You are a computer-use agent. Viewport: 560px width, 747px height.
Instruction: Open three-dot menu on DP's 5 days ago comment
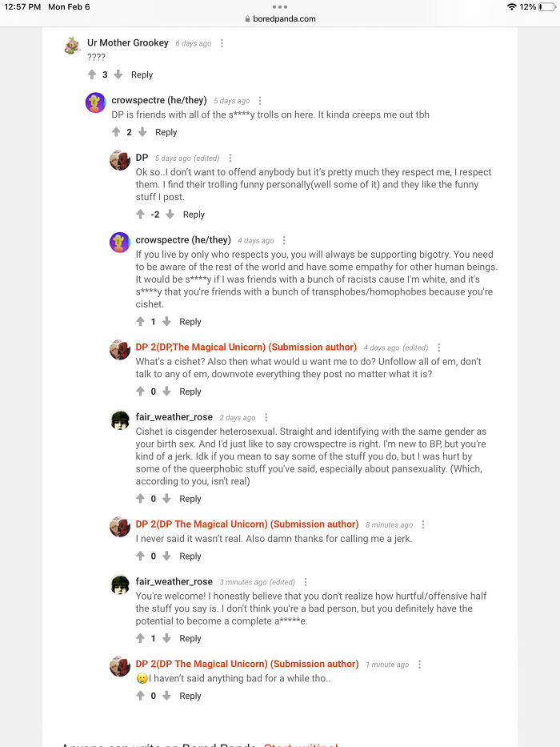point(230,159)
